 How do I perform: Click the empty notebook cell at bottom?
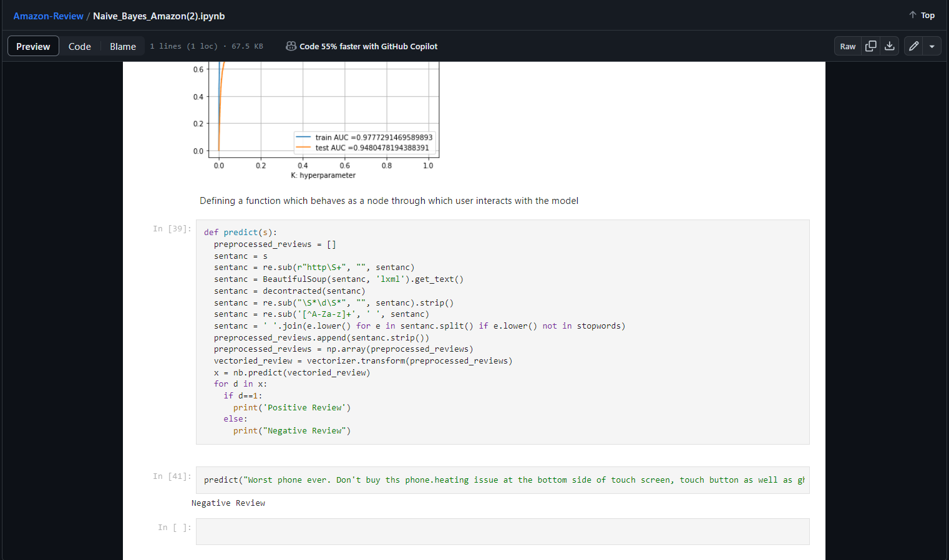(x=502, y=531)
